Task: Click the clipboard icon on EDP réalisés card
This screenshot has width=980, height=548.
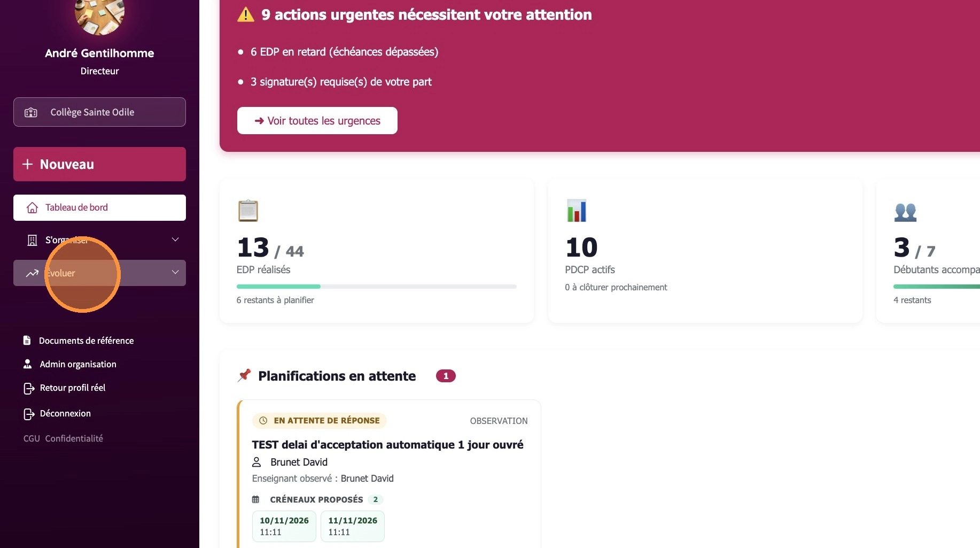Action: click(x=248, y=211)
